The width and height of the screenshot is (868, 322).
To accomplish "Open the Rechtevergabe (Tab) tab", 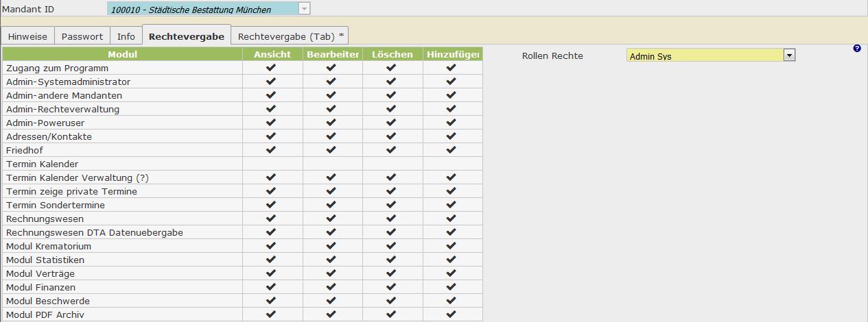I will pos(291,36).
